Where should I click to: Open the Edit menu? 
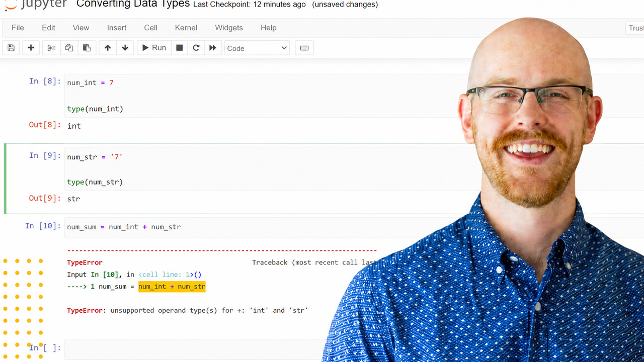pyautogui.click(x=49, y=28)
